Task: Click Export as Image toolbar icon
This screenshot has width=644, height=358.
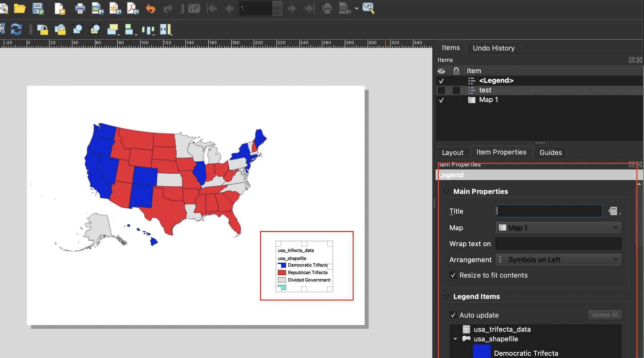Action: click(x=97, y=8)
